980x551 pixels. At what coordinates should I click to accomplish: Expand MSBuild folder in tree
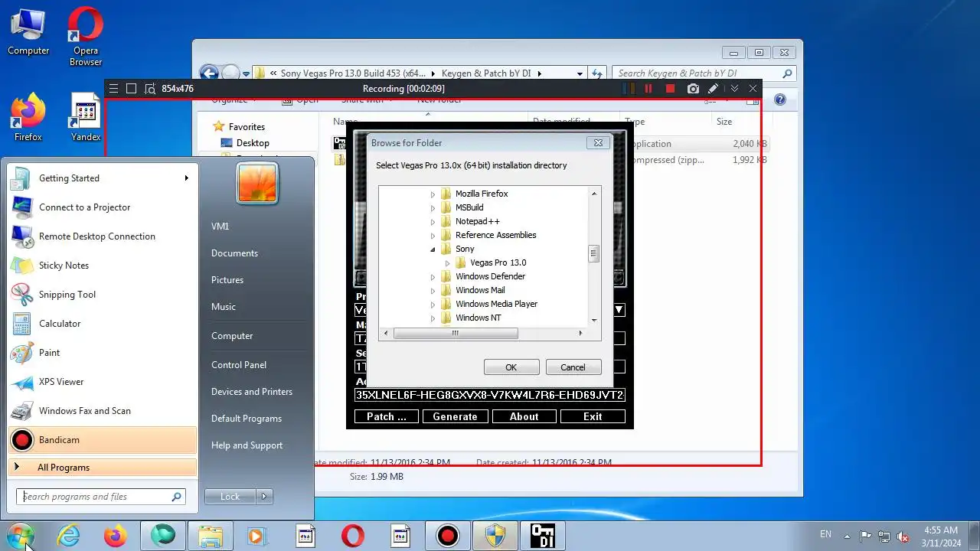[x=433, y=208]
